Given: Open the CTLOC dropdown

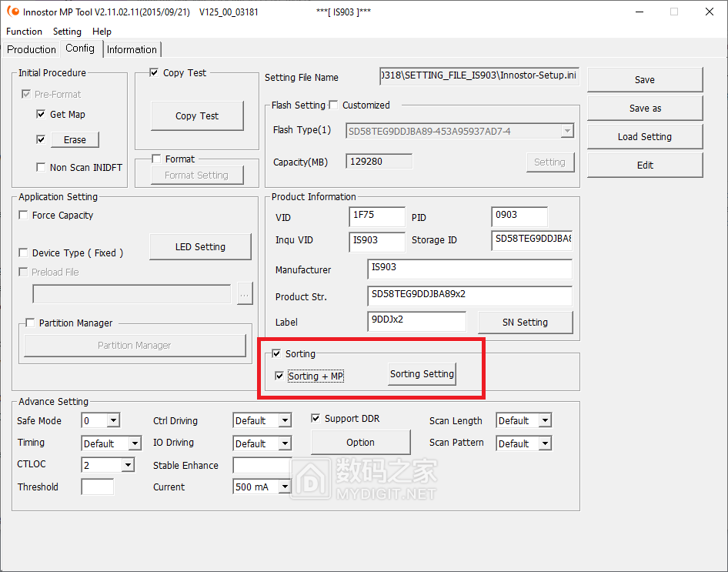Looking at the screenshot, I should 127,465.
